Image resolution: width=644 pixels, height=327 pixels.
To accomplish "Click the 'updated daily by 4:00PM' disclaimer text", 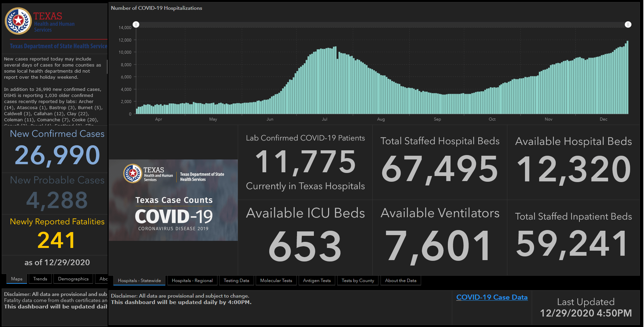I will (181, 302).
